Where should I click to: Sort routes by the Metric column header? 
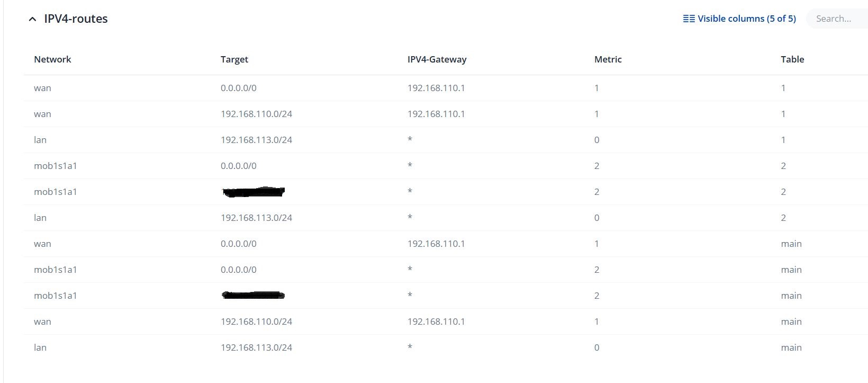point(608,59)
